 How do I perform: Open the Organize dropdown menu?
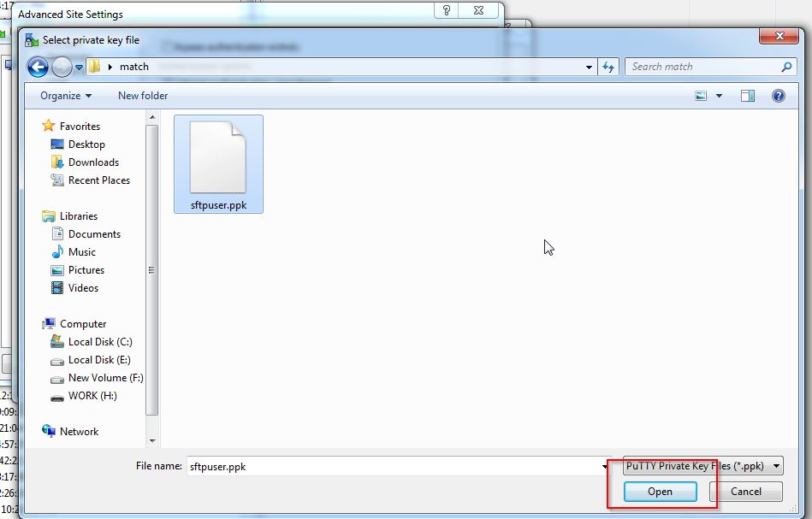[66, 96]
